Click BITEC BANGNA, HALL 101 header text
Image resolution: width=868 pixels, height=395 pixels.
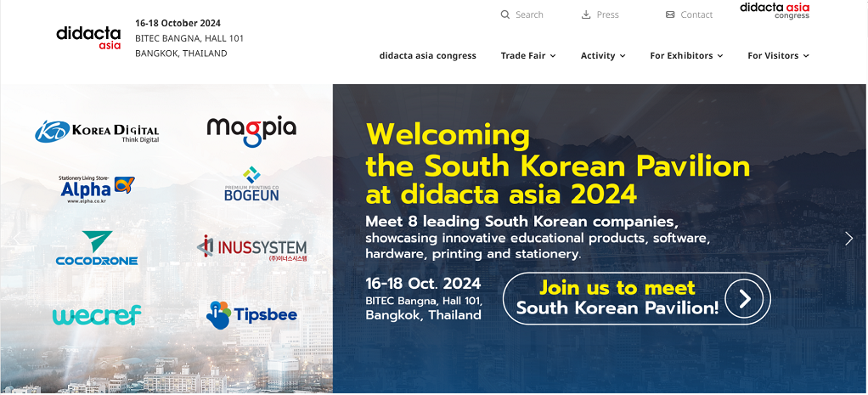coord(189,38)
